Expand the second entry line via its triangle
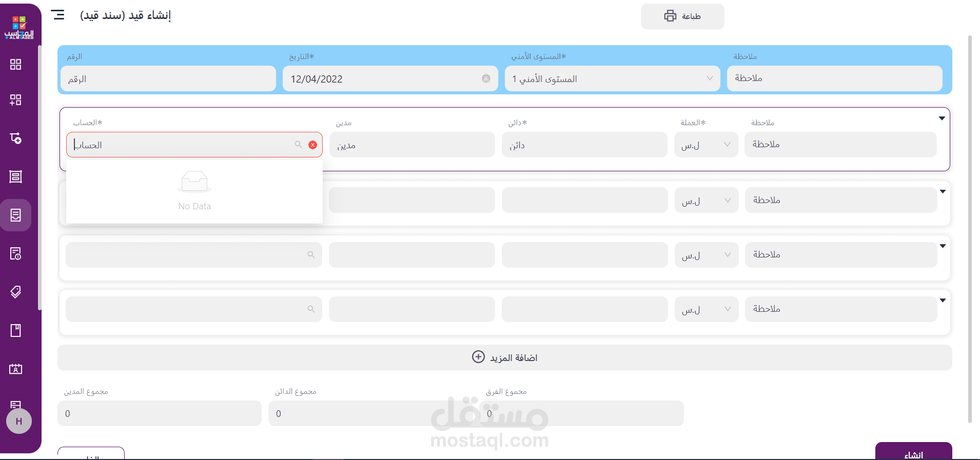 943,191
